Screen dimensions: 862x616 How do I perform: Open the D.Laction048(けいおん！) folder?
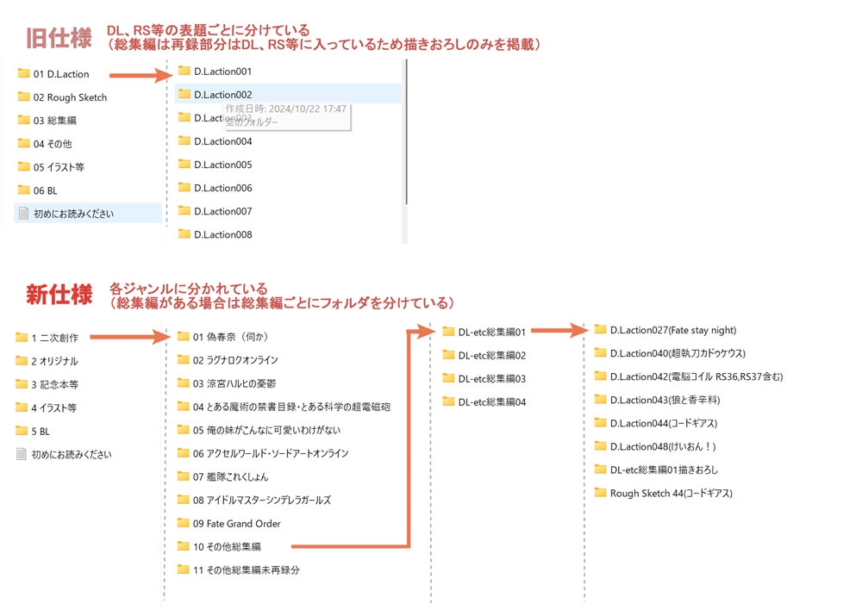[x=655, y=446]
